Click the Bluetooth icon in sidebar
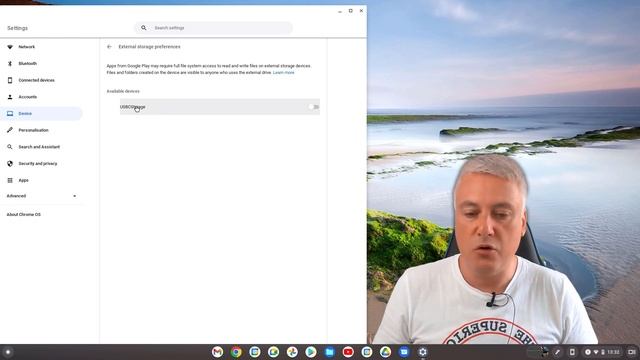This screenshot has height=360, width=640. click(x=10, y=64)
